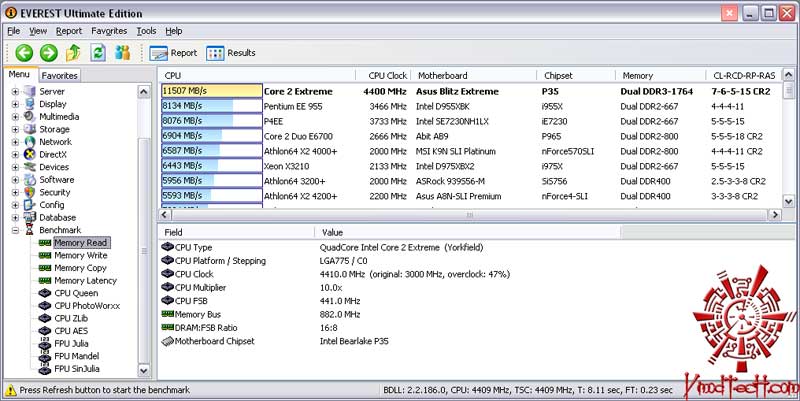Select FPU Mandel benchmark
Screen dimensions: 800x401
[77, 356]
